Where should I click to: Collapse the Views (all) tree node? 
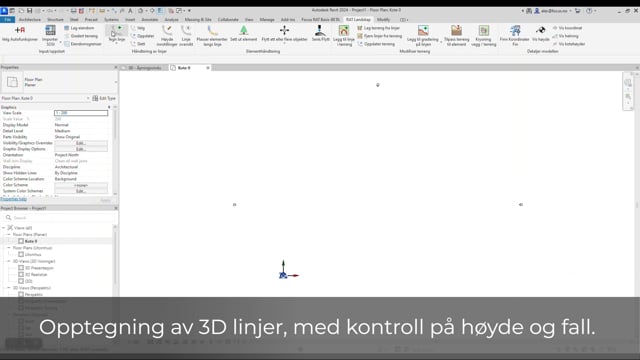tap(3, 228)
